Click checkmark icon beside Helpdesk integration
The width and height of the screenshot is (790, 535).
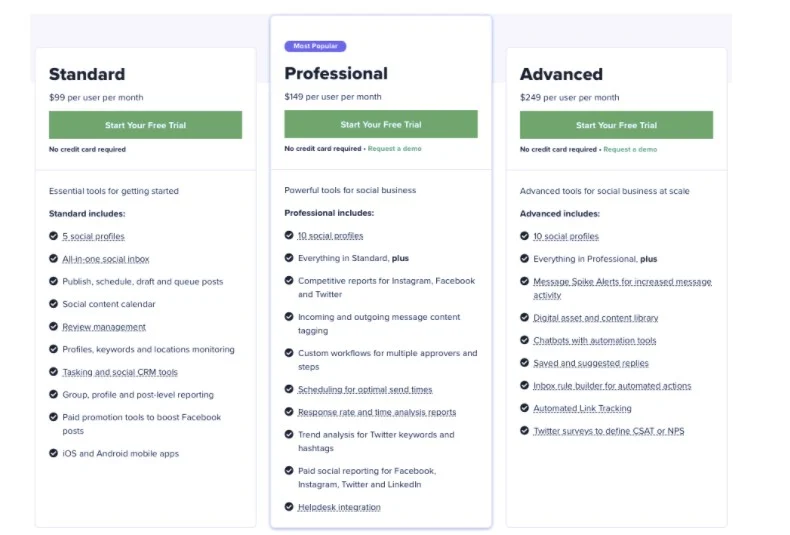point(289,507)
